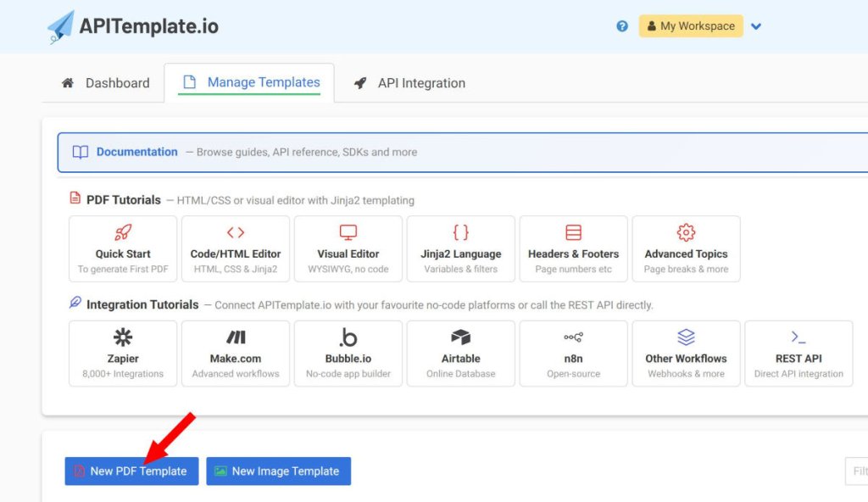Image resolution: width=868 pixels, height=502 pixels.
Task: Open the Documentation link
Action: coord(136,152)
